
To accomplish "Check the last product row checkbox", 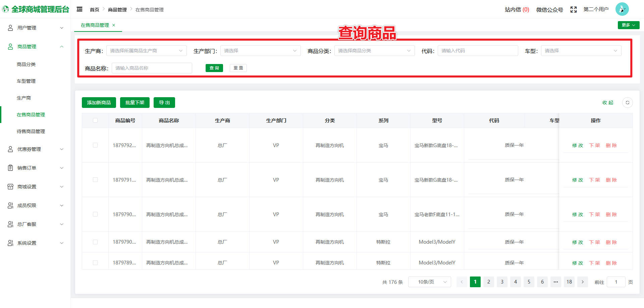I will point(95,262).
